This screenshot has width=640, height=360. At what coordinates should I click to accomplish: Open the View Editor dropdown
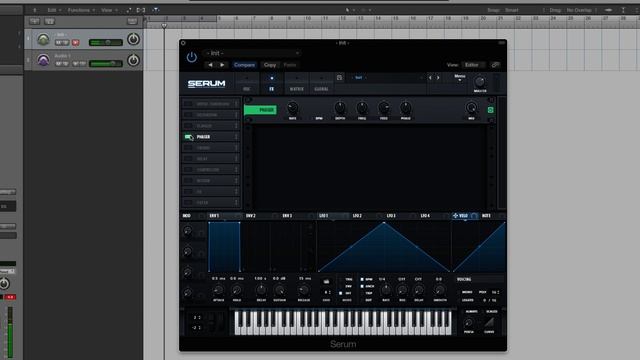tap(474, 65)
